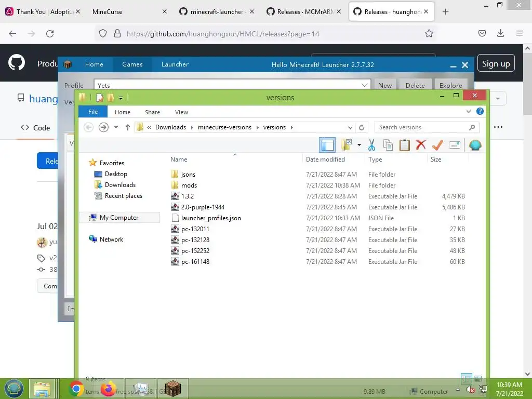Select the 1.3.2 jar file
Screen dimensions: 532x399
coord(187,196)
